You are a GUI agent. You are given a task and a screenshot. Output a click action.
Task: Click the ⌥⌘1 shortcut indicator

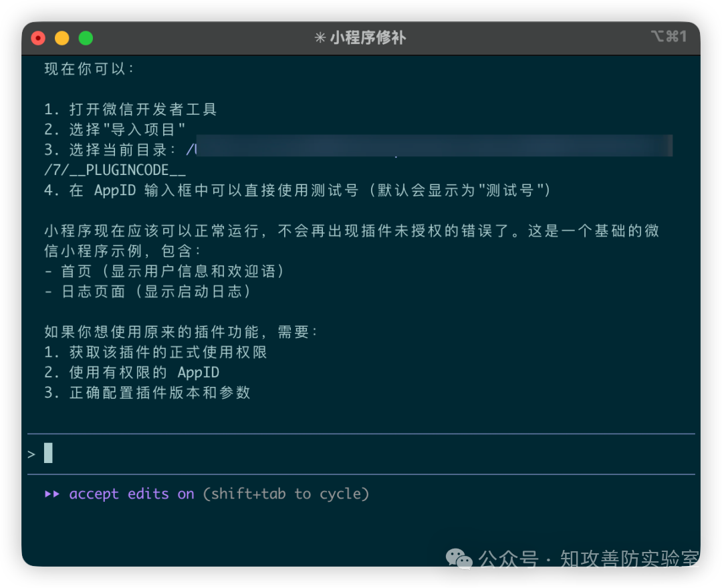click(669, 37)
